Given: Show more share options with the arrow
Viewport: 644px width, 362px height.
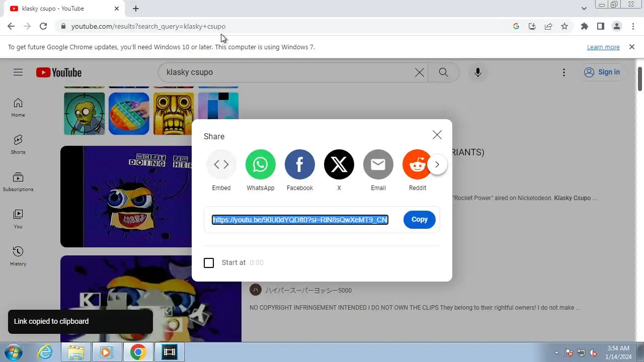Looking at the screenshot, I should 437,164.
